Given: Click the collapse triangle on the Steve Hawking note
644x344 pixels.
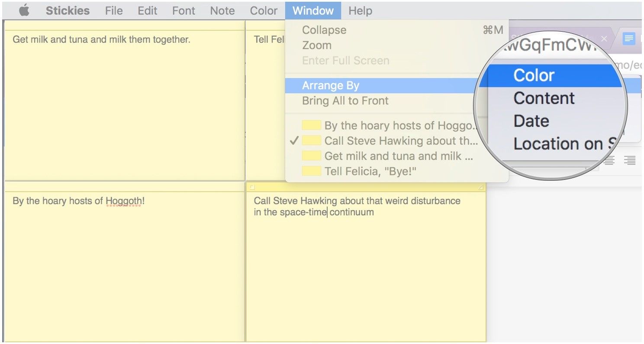Looking at the screenshot, I should point(480,187).
